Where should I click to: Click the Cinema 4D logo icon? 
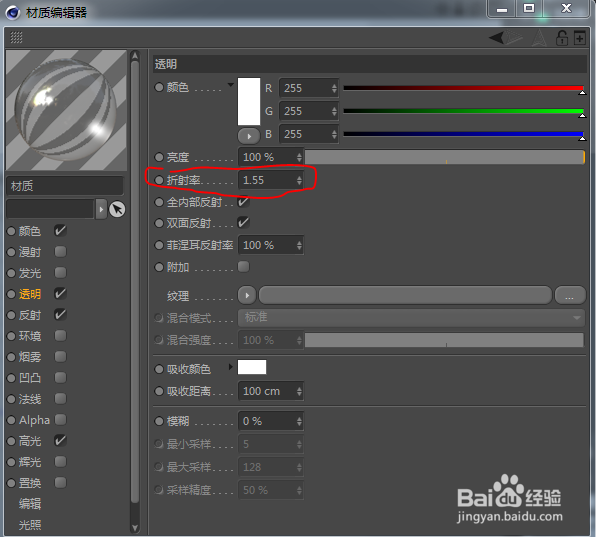coord(13,12)
